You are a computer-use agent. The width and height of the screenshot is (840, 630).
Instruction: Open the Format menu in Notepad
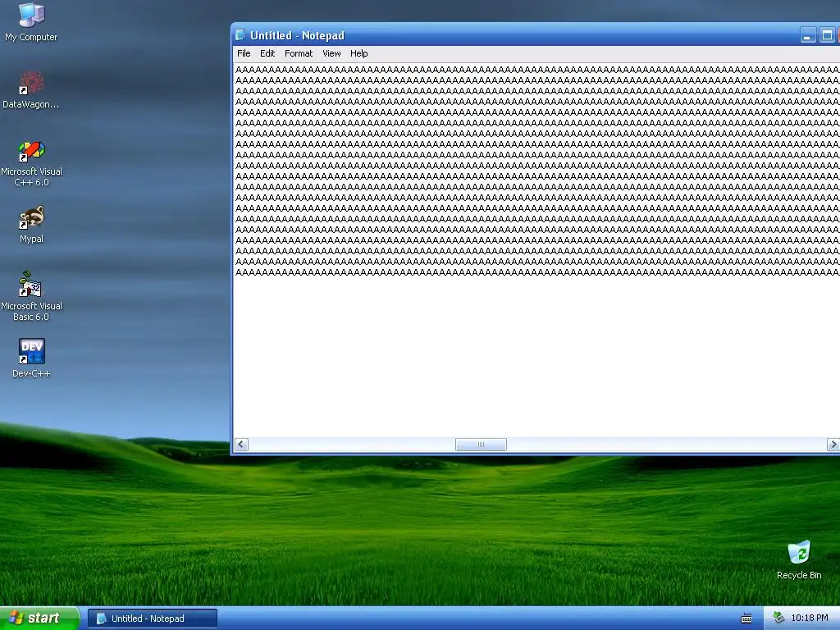(299, 53)
